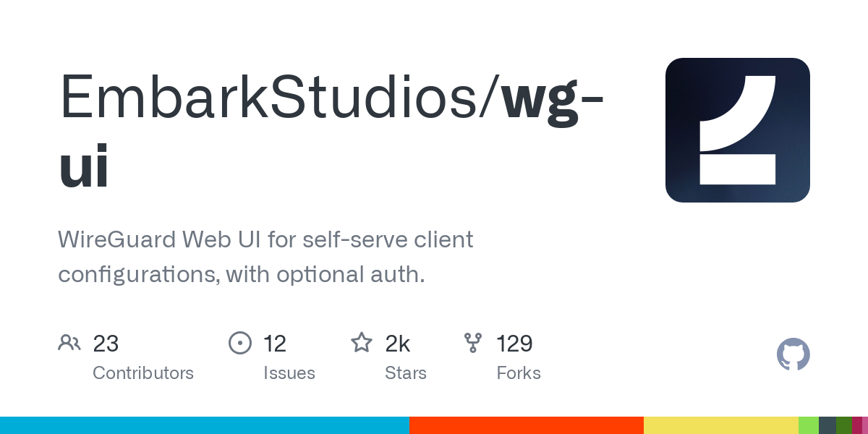Image resolution: width=868 pixels, height=434 pixels.
Task: Click the forks count 129
Action: point(514,344)
